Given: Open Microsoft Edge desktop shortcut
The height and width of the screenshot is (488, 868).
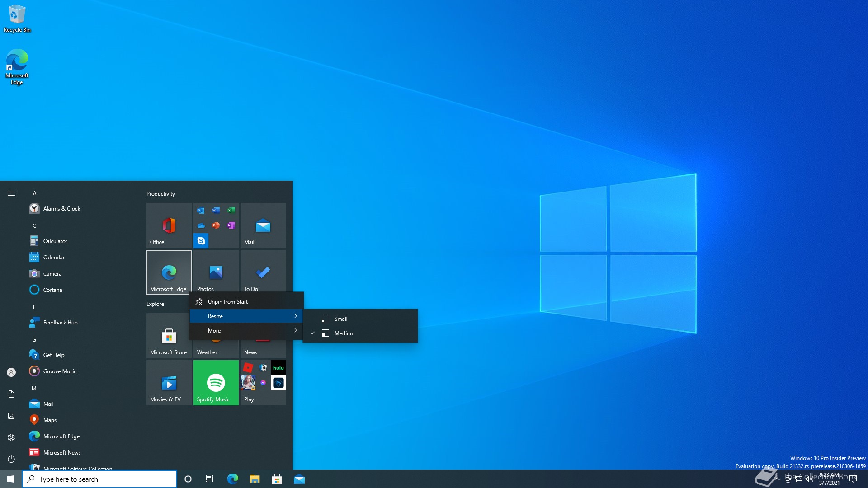Looking at the screenshot, I should point(17,67).
